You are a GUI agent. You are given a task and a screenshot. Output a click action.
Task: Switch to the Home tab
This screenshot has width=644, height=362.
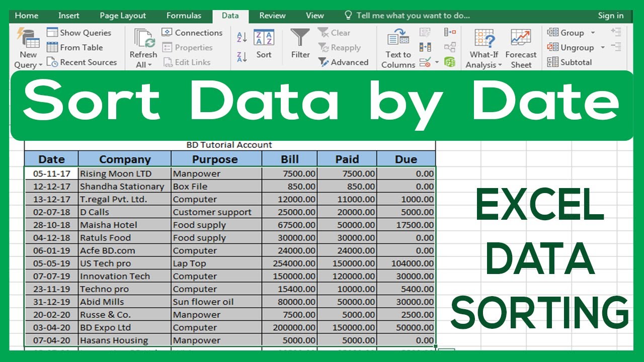tap(27, 16)
